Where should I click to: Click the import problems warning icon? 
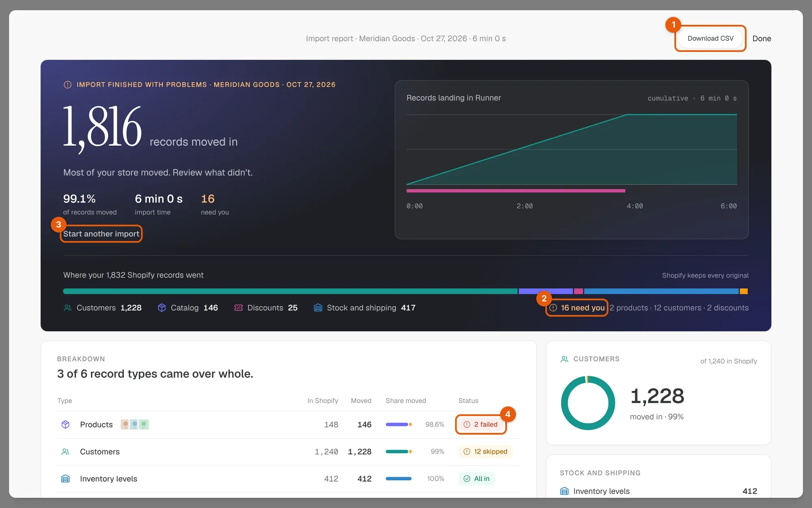[x=67, y=85]
